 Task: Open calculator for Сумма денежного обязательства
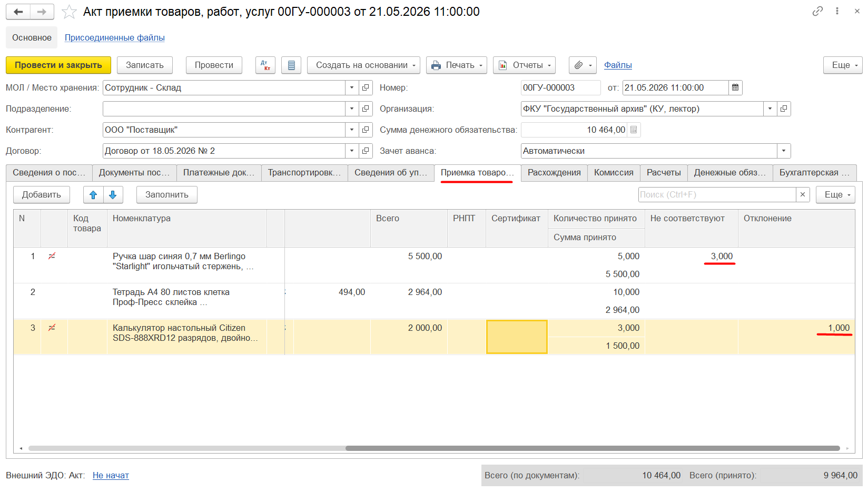pos(634,130)
